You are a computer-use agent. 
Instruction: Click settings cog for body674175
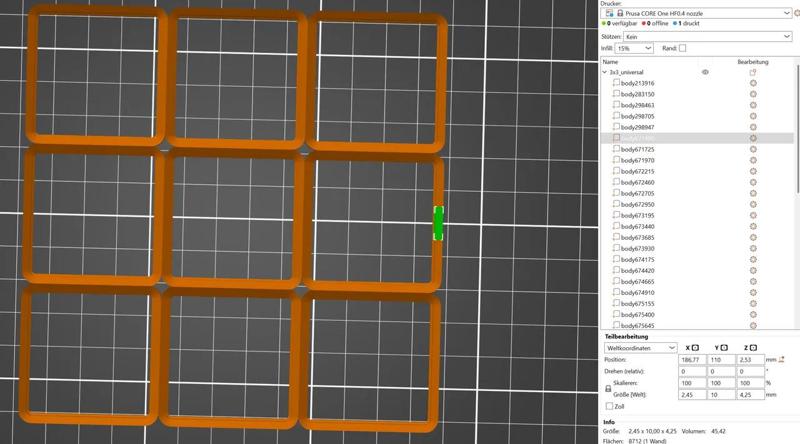pyautogui.click(x=753, y=260)
